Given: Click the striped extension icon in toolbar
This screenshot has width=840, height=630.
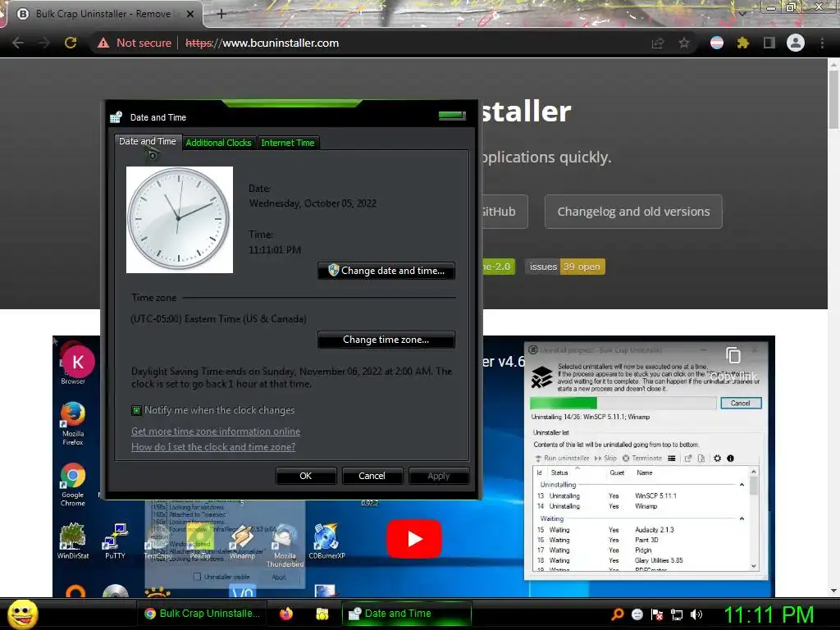Looking at the screenshot, I should (716, 43).
